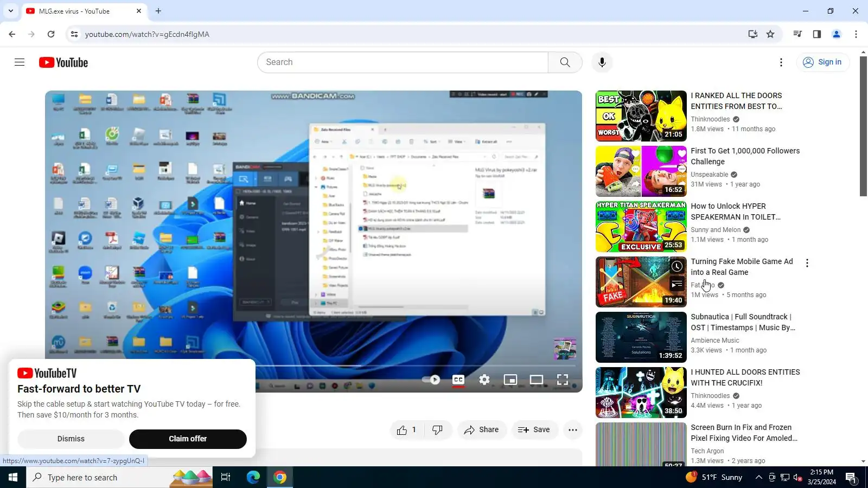868x488 pixels.
Task: Open the video player settings gear
Action: click(484, 380)
